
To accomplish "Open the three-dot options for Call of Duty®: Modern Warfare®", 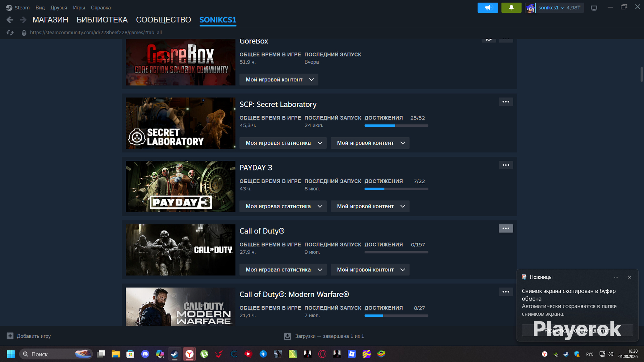I will tap(506, 292).
